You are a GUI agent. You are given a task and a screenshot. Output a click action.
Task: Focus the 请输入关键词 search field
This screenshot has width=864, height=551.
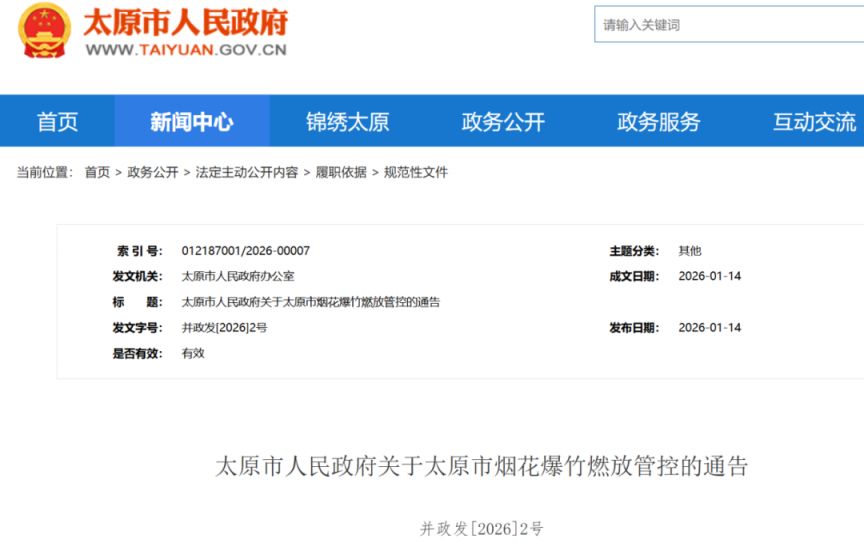pos(729,24)
